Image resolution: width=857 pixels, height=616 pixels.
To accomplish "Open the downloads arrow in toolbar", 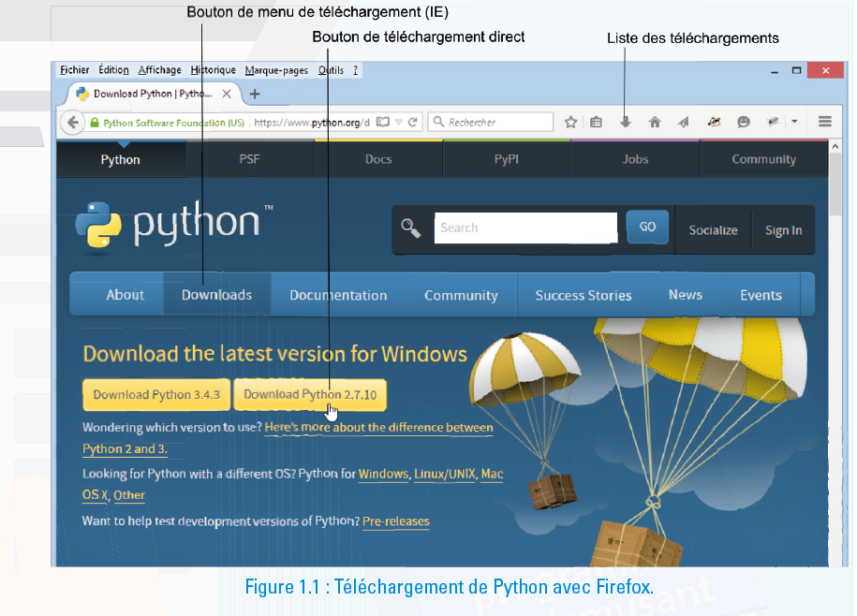I will [626, 123].
